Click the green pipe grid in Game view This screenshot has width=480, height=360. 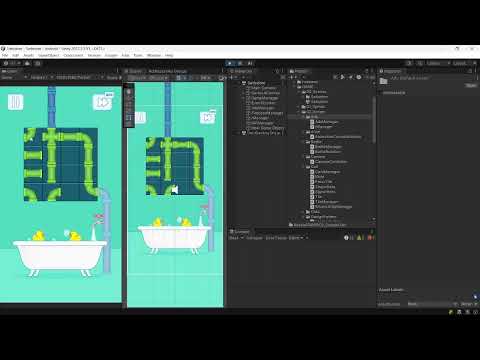coord(61,164)
